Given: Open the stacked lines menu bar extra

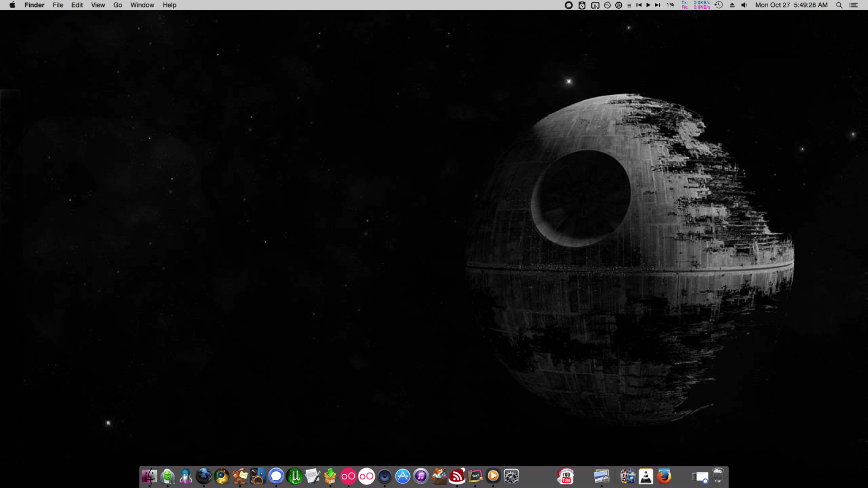Looking at the screenshot, I should [x=629, y=5].
